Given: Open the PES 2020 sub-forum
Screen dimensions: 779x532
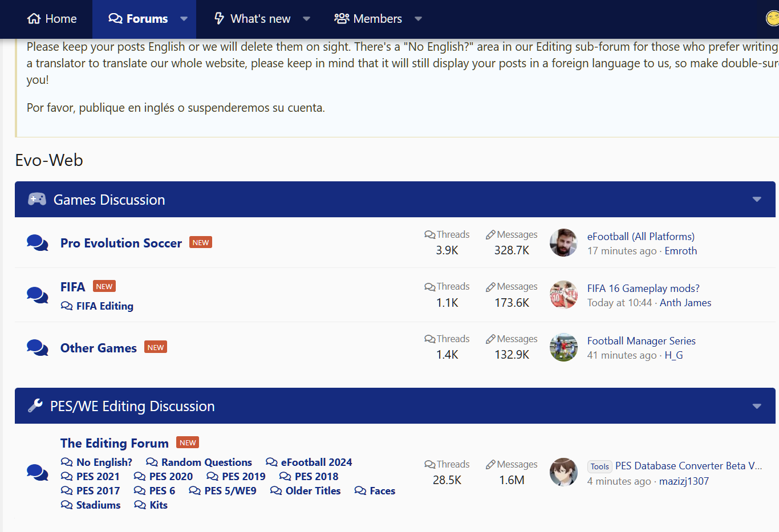Looking at the screenshot, I should 171,477.
